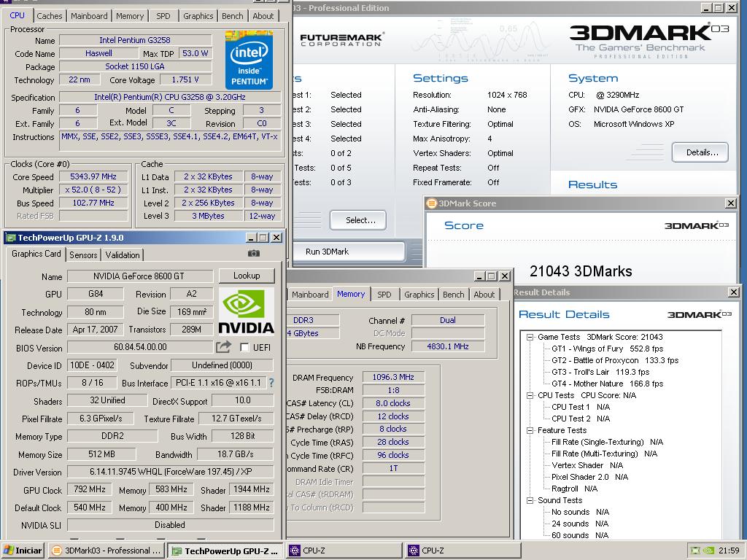Click the first CPU-Z taskbar button
747x560 pixels.
[344, 551]
